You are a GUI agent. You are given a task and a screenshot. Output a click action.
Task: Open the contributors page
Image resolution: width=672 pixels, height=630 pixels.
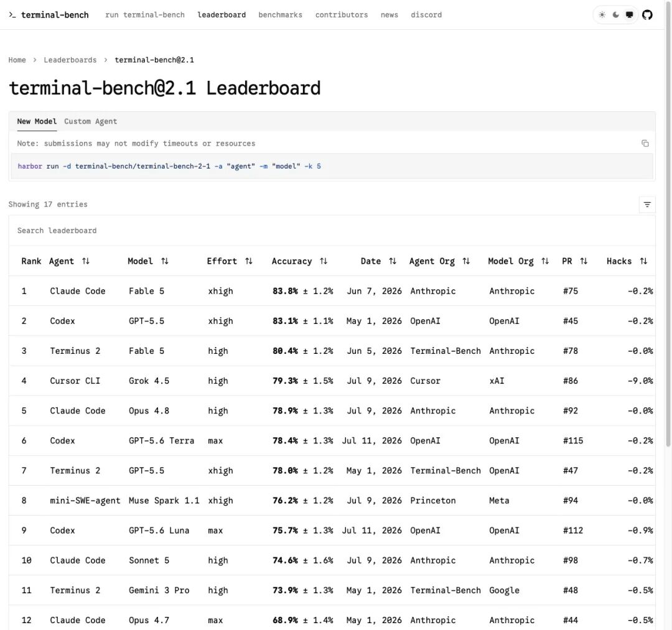(x=342, y=15)
